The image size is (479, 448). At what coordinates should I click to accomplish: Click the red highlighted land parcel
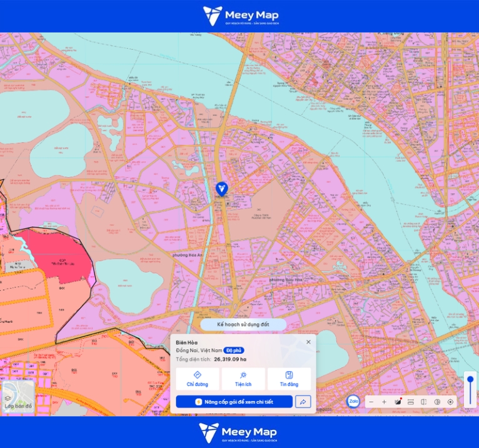click(61, 256)
